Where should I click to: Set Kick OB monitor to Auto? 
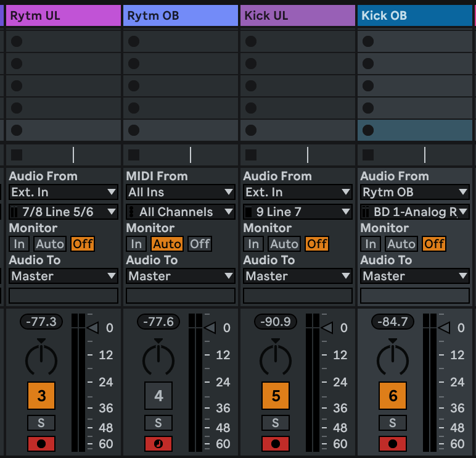(401, 244)
